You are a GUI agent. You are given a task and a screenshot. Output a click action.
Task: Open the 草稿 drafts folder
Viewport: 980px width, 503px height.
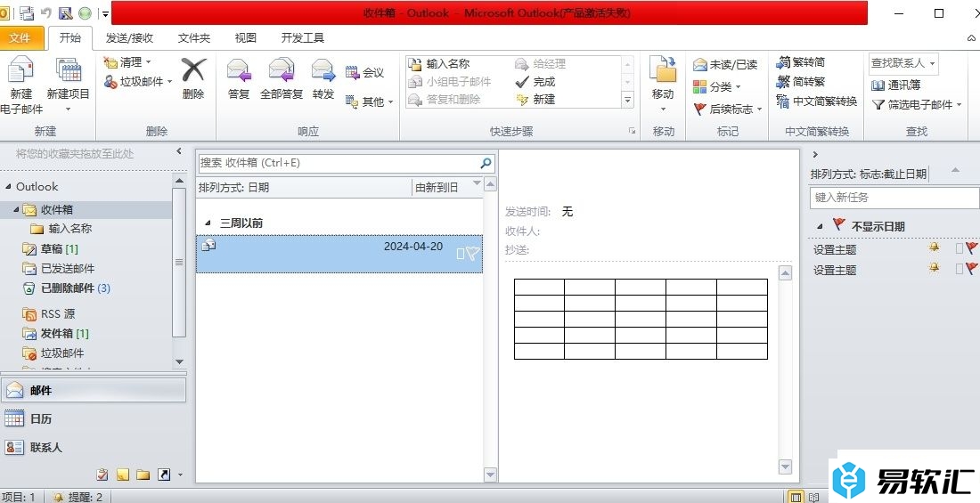(x=50, y=248)
